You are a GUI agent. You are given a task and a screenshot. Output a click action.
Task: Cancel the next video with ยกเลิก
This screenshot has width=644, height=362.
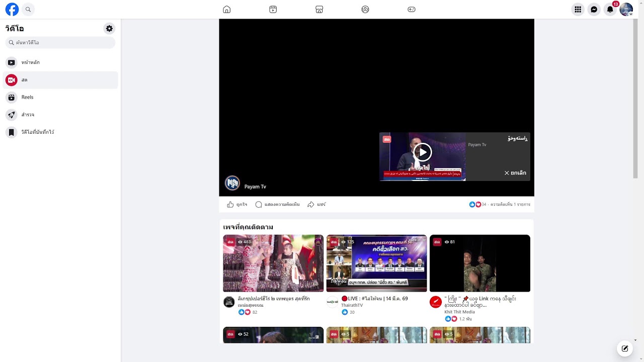click(515, 173)
